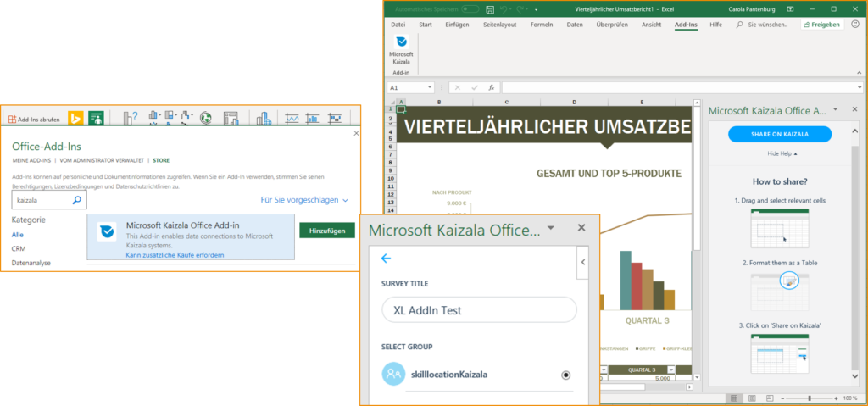The image size is (868, 406).
Task: Click the Undo icon in Excel
Action: 504,8
